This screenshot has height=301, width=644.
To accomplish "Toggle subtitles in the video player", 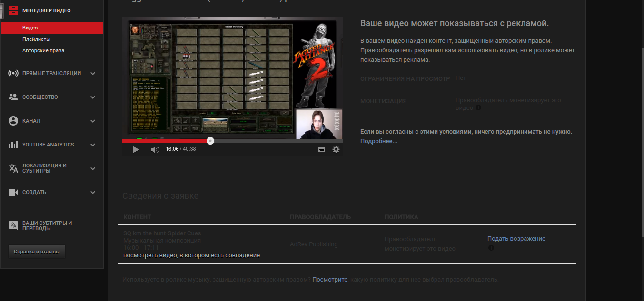I will [322, 149].
